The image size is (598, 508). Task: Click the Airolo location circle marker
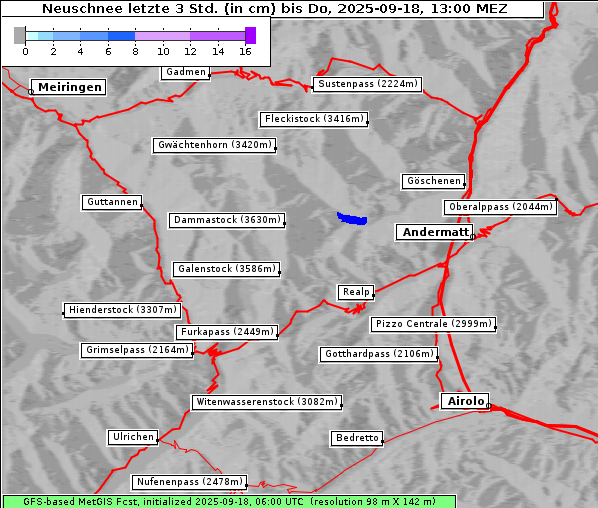click(488, 406)
